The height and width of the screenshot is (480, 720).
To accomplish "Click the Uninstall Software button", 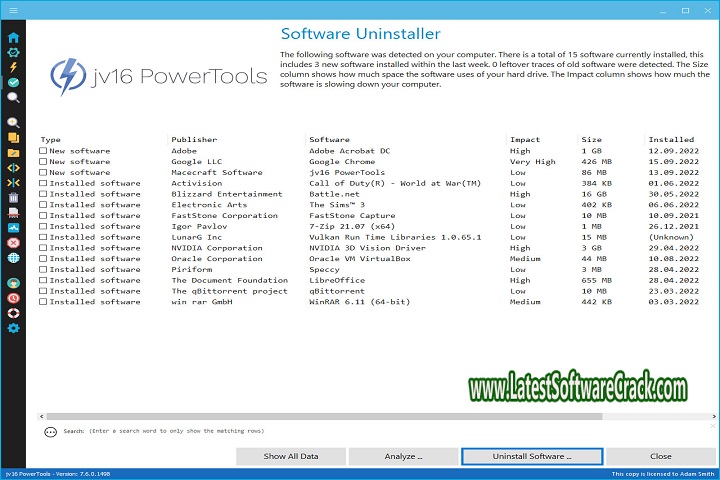I will point(530,456).
